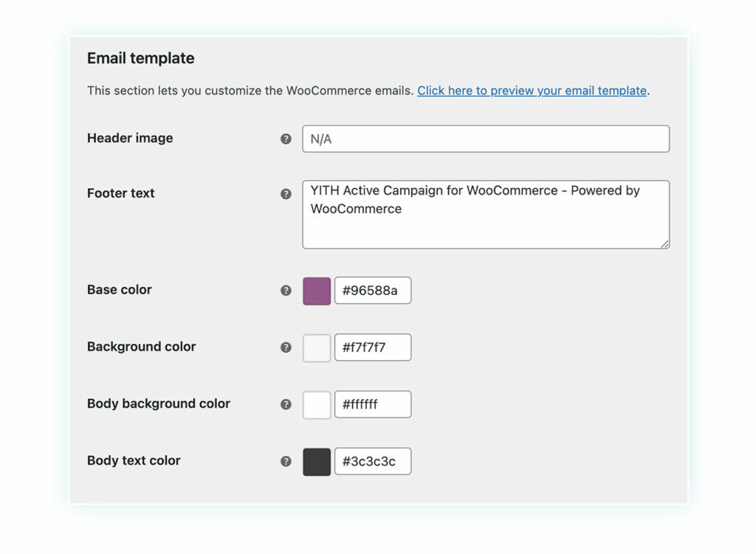The width and height of the screenshot is (756, 554).
Task: Select the #ffffff hex code field
Action: point(373,404)
